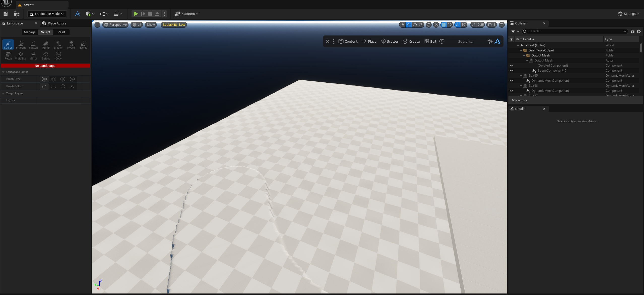Select the Smooth sculpt tool
Viewport: 644px width, 295px height.
click(21, 45)
